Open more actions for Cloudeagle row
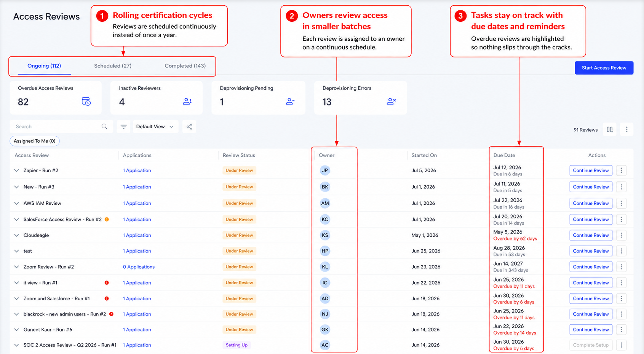The width and height of the screenshot is (644, 354). tap(621, 235)
